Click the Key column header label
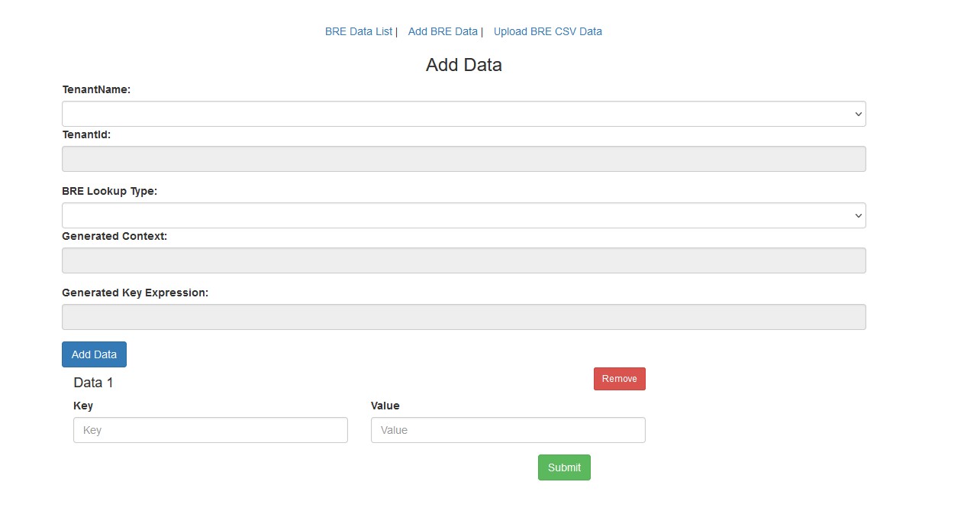Screen dimensions: 980x511 pos(83,406)
